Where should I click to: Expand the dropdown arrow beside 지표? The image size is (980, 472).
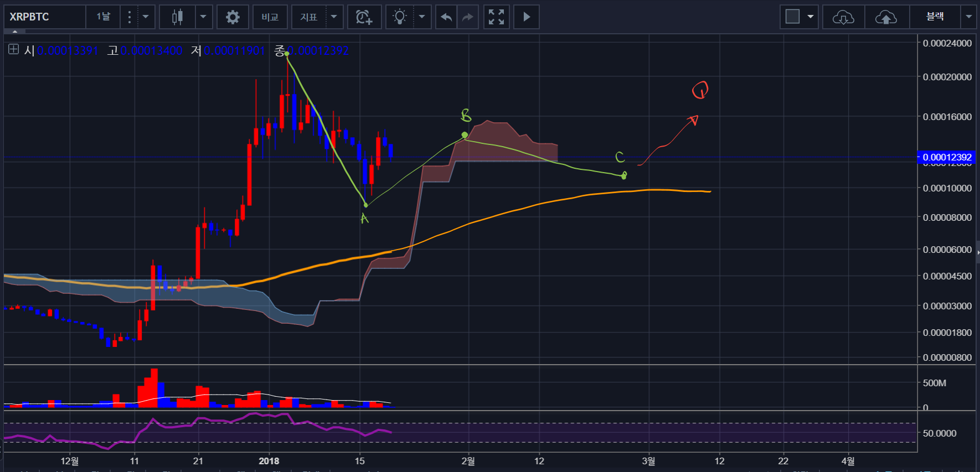[x=334, y=17]
